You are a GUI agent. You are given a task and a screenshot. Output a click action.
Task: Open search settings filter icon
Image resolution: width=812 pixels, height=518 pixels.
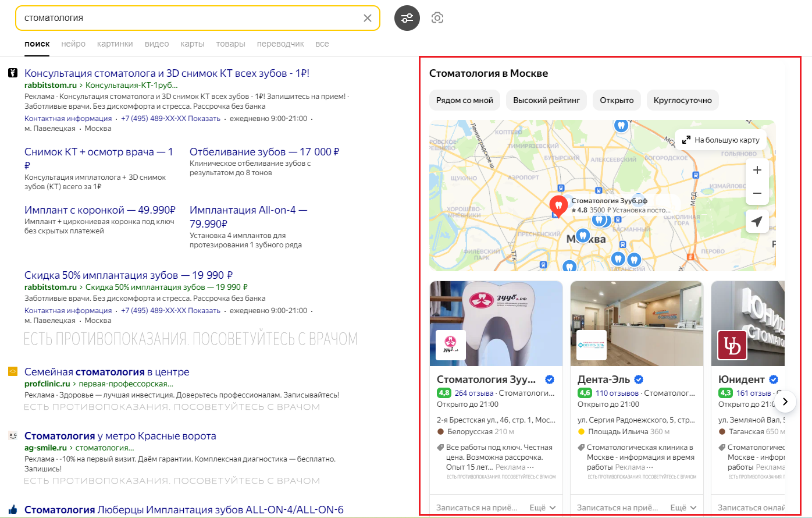(407, 18)
